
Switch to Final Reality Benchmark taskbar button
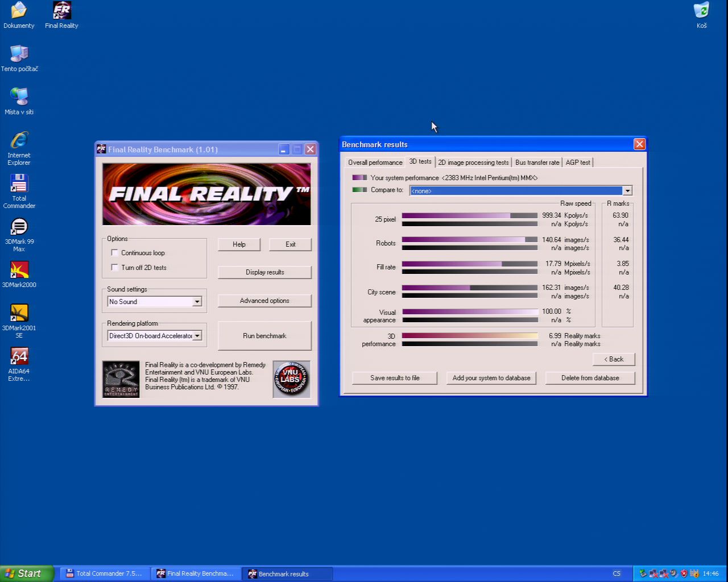[197, 573]
